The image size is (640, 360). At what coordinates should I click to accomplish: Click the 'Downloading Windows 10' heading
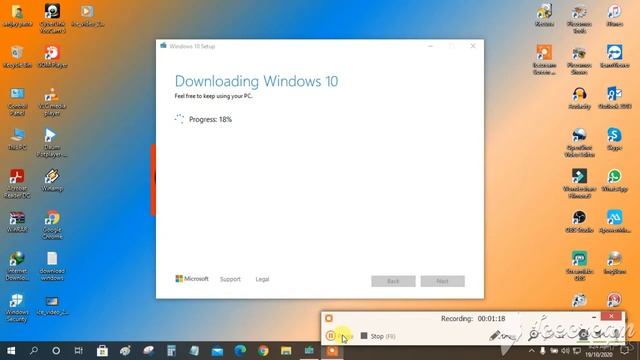click(x=256, y=81)
